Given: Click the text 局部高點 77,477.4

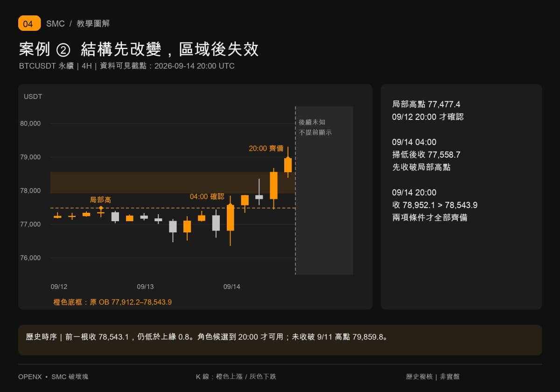Looking at the screenshot, I should pos(426,104).
